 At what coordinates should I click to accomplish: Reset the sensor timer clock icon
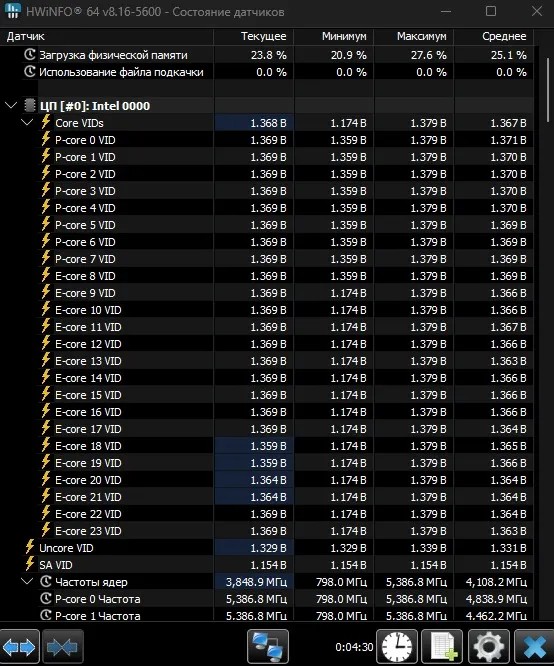[397, 647]
